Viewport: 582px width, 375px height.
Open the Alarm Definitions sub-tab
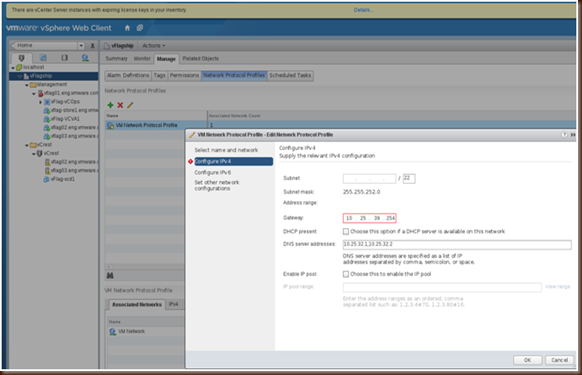click(128, 75)
